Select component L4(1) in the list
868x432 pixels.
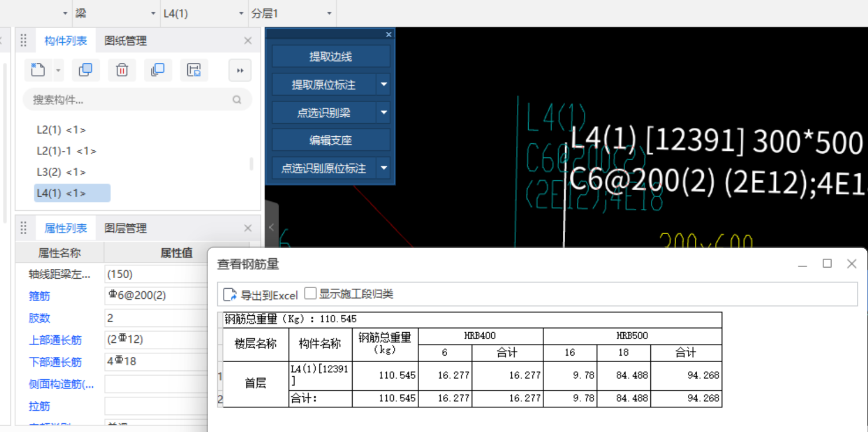coord(72,193)
